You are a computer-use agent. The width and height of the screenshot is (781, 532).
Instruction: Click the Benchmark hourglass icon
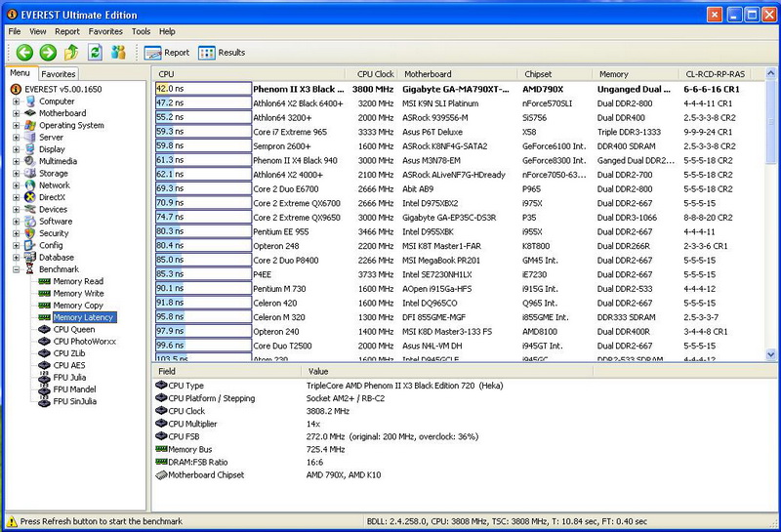click(x=30, y=269)
